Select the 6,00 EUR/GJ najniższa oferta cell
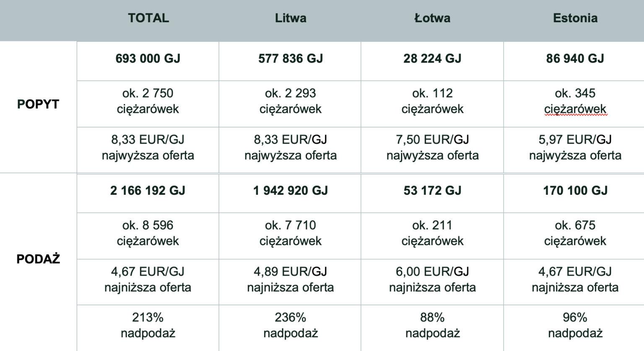Image resolution: width=644 pixels, height=351 pixels. click(432, 282)
